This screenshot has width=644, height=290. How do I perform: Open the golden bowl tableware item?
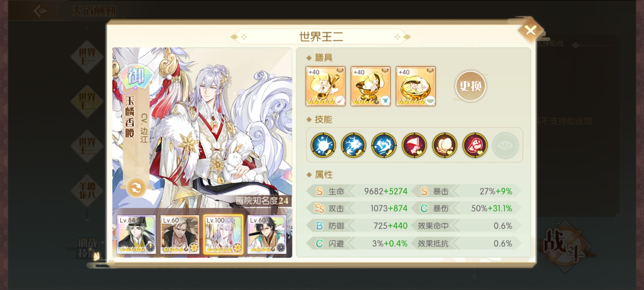(416, 86)
